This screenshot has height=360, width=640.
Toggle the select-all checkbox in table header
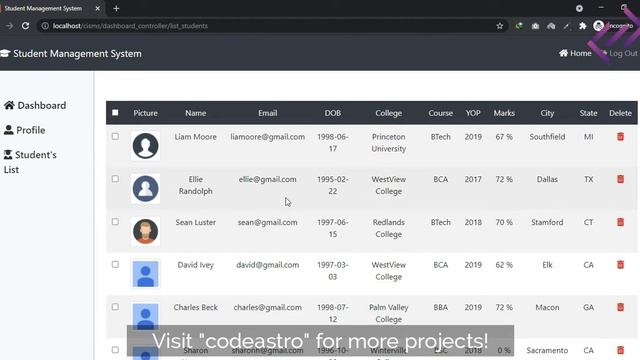pos(115,112)
